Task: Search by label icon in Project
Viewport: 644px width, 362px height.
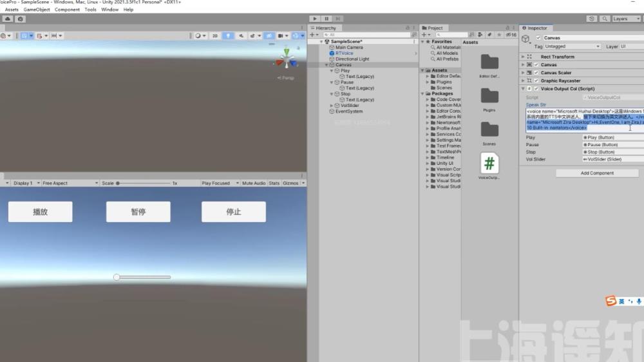Action: coord(489,35)
